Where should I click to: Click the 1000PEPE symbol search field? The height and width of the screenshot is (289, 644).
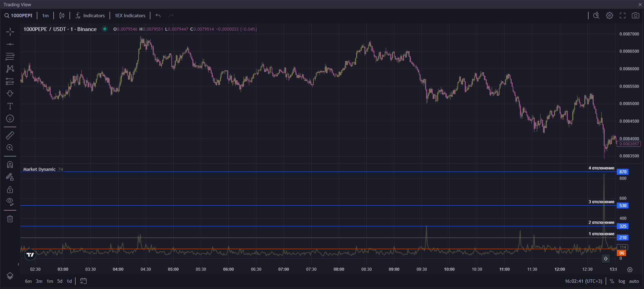coord(19,16)
